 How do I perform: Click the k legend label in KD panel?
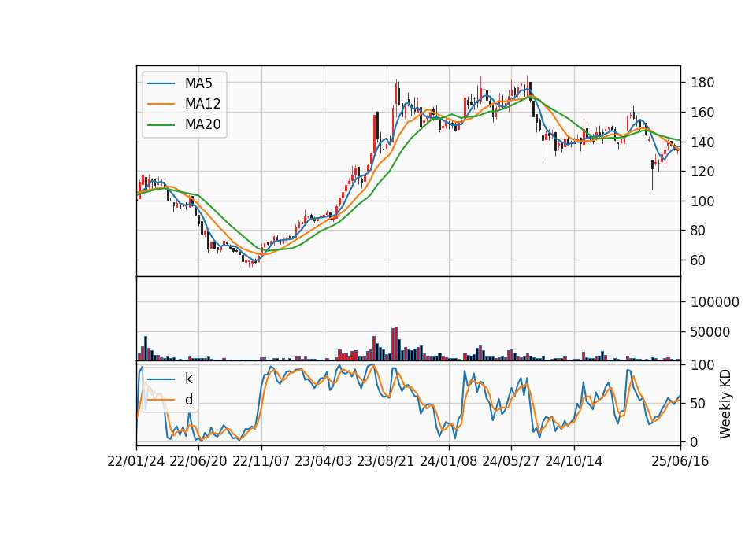coord(188,379)
